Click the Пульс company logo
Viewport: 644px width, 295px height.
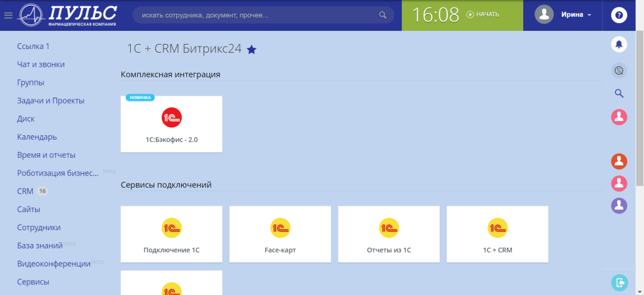[x=68, y=15]
